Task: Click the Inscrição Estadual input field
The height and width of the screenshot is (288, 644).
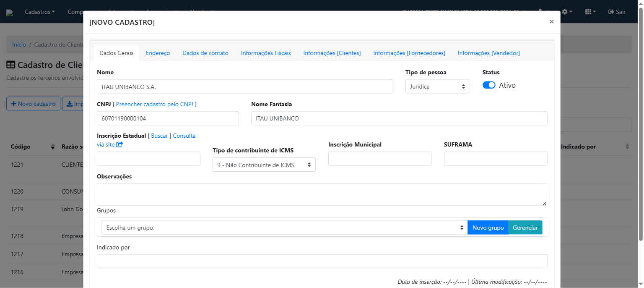Action: click(x=148, y=159)
